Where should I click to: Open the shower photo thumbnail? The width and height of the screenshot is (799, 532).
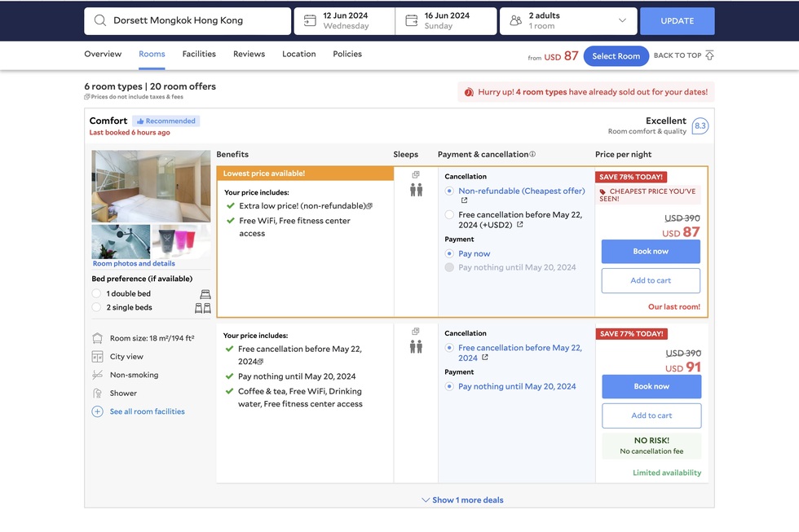coord(121,242)
